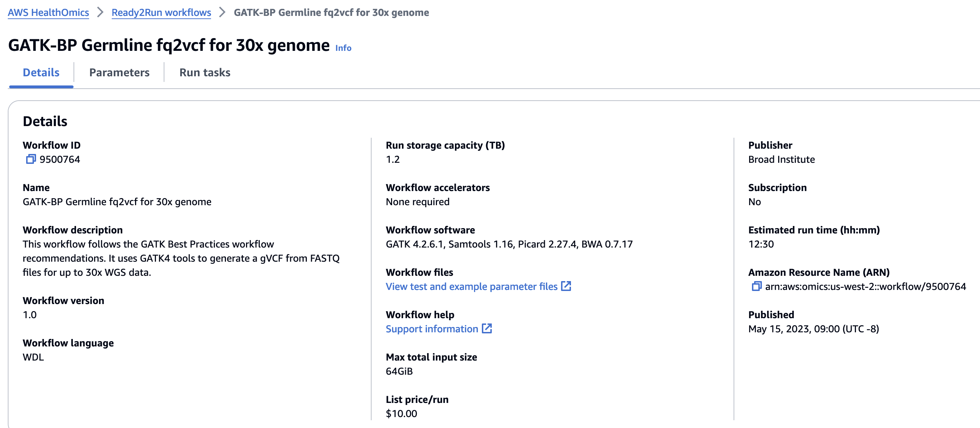This screenshot has height=428, width=980.
Task: Open the Info link beside title
Action: coord(343,48)
